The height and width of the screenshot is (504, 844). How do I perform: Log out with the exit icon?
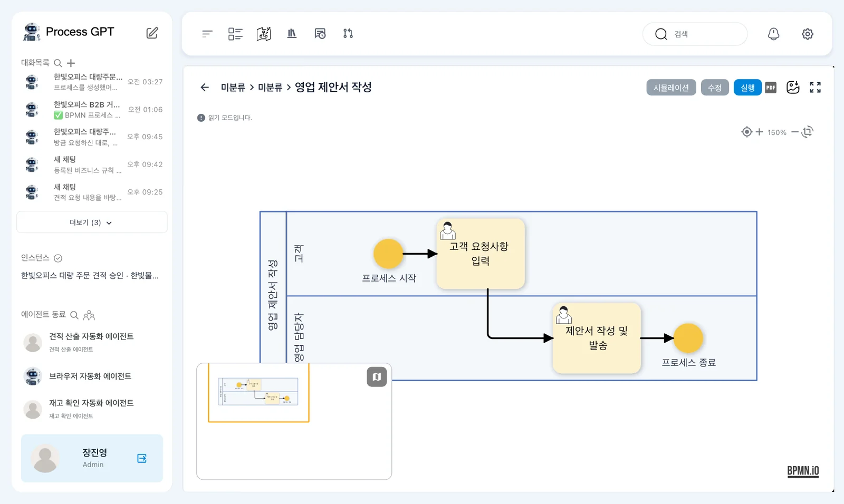142,458
